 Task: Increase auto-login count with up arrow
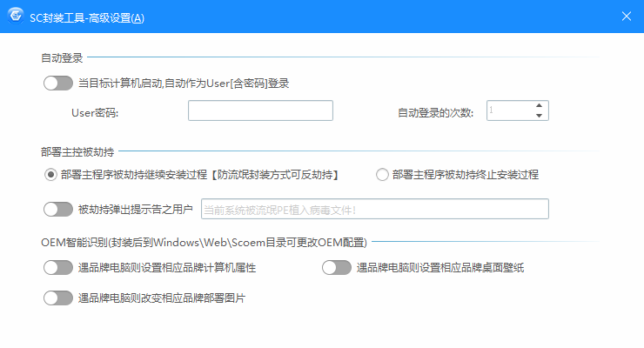[539, 105]
